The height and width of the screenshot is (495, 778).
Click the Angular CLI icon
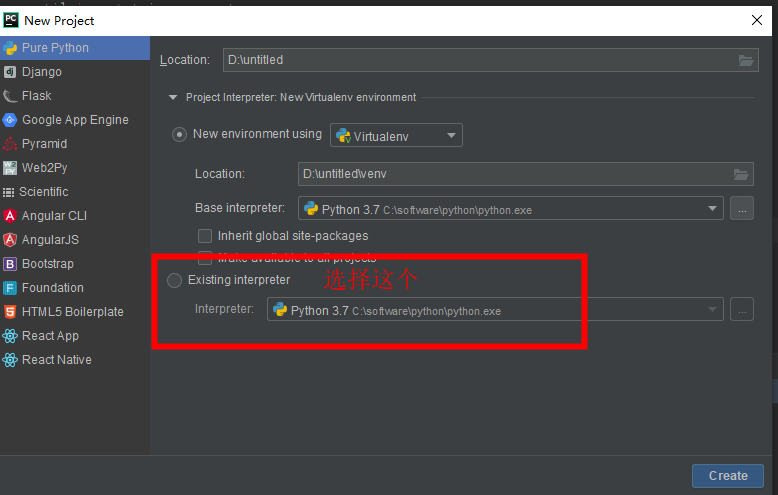click(x=10, y=216)
